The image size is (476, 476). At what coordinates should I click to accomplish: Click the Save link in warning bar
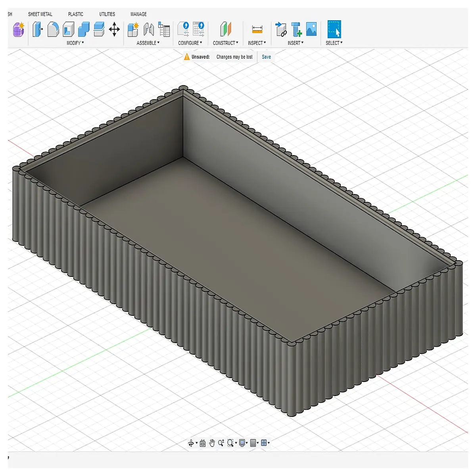267,57
